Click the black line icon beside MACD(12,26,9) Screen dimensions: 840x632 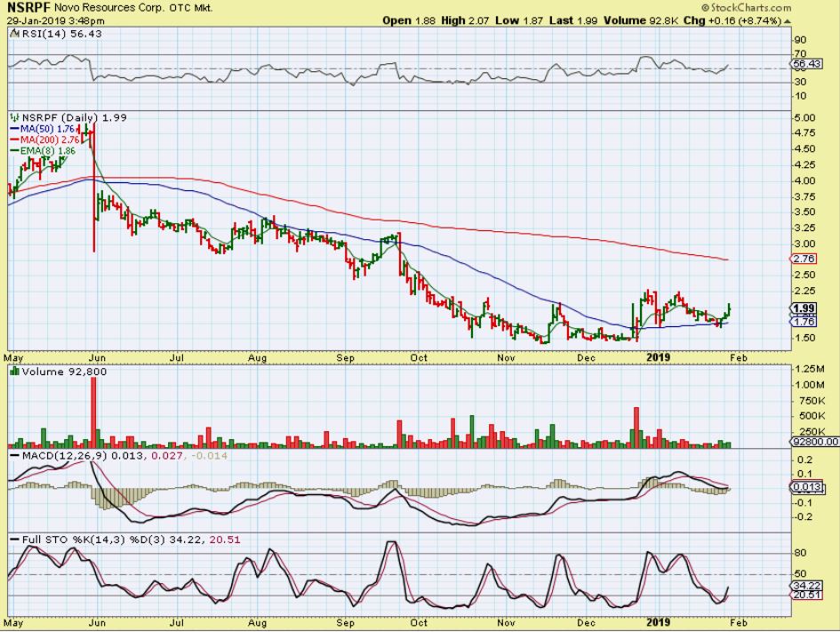[15, 456]
